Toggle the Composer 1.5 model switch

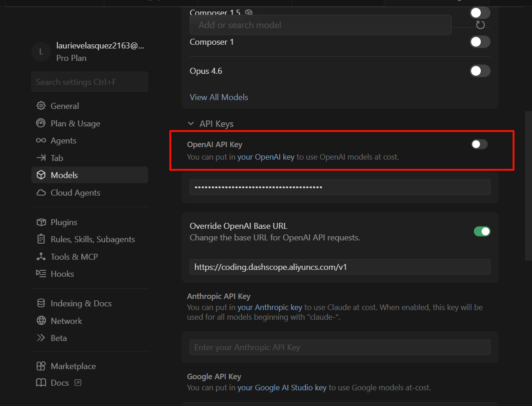tap(480, 13)
